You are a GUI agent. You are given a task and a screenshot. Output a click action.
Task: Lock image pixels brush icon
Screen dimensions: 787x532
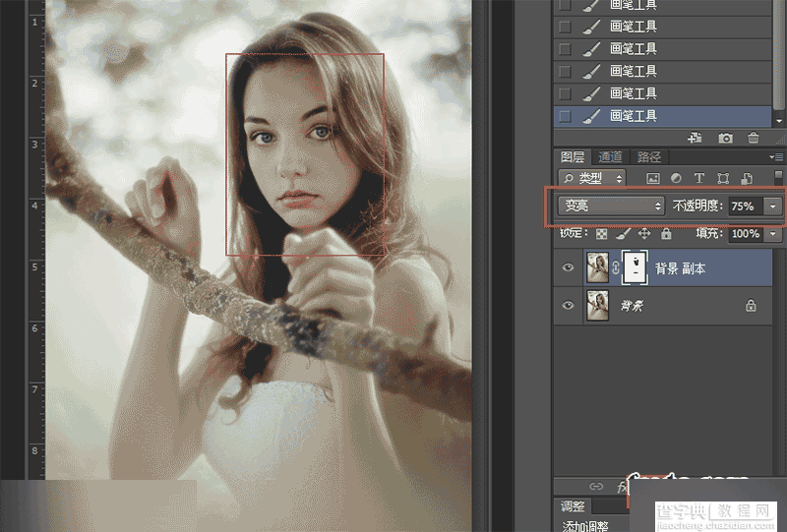tap(623, 233)
